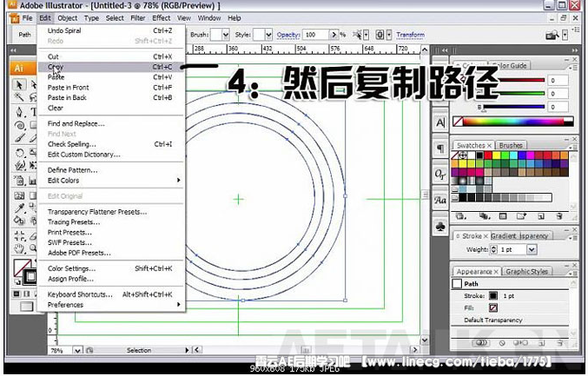Expand the Edit Colors submenu
The width and height of the screenshot is (588, 376).
pyautogui.click(x=179, y=181)
